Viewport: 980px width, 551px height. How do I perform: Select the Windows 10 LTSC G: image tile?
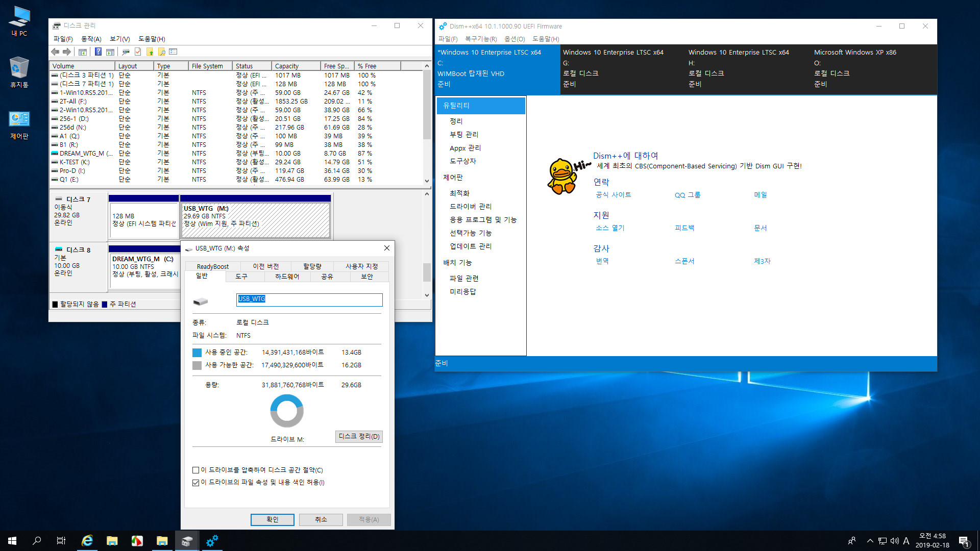tap(623, 69)
